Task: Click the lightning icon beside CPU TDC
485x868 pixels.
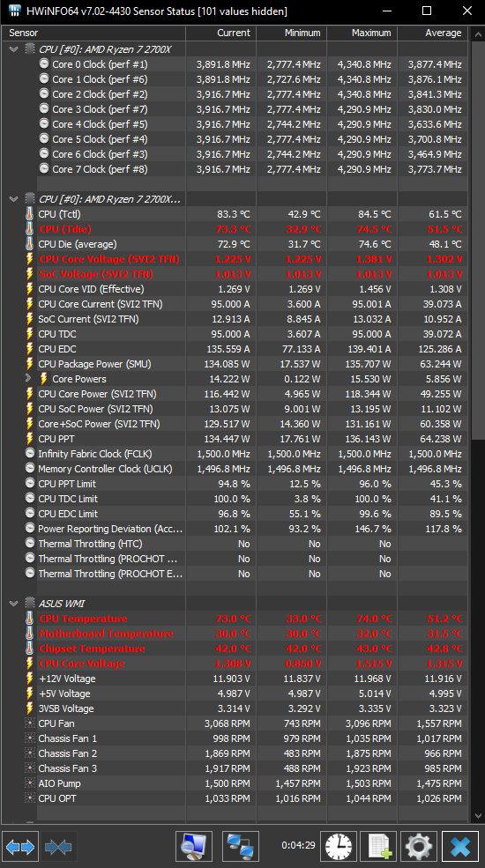Action: [x=30, y=333]
